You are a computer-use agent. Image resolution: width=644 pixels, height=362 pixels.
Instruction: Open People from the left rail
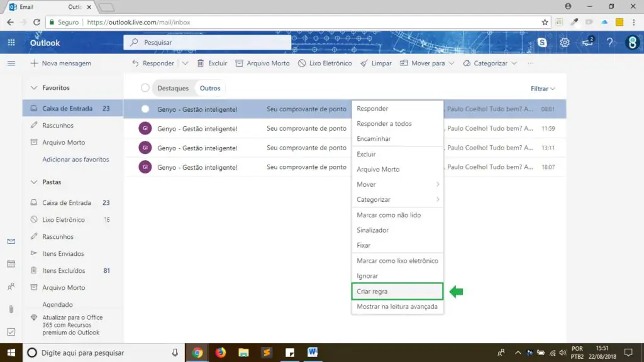point(11,287)
